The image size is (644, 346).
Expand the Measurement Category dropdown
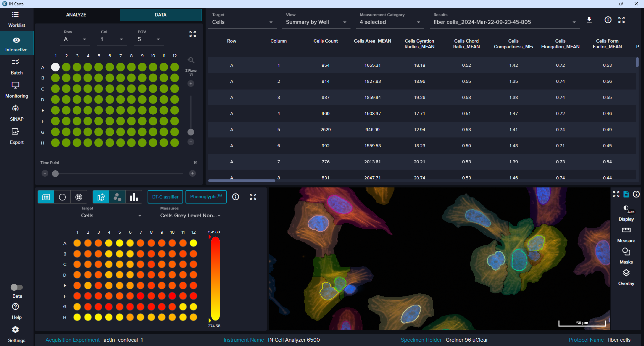coord(389,22)
